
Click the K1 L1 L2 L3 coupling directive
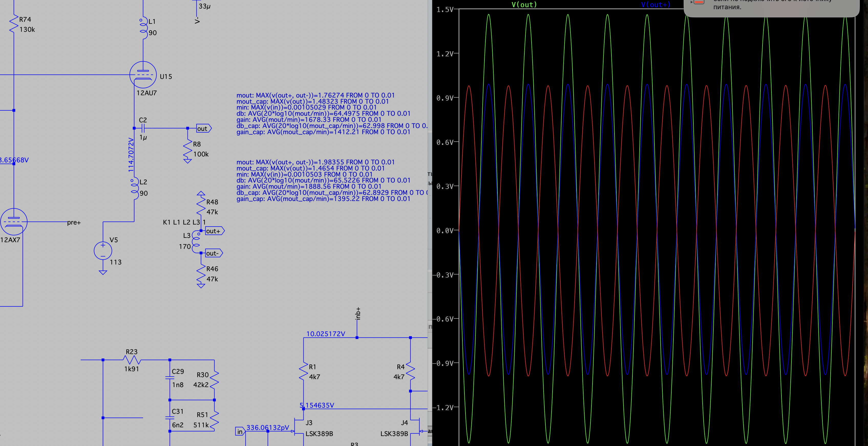point(184,222)
